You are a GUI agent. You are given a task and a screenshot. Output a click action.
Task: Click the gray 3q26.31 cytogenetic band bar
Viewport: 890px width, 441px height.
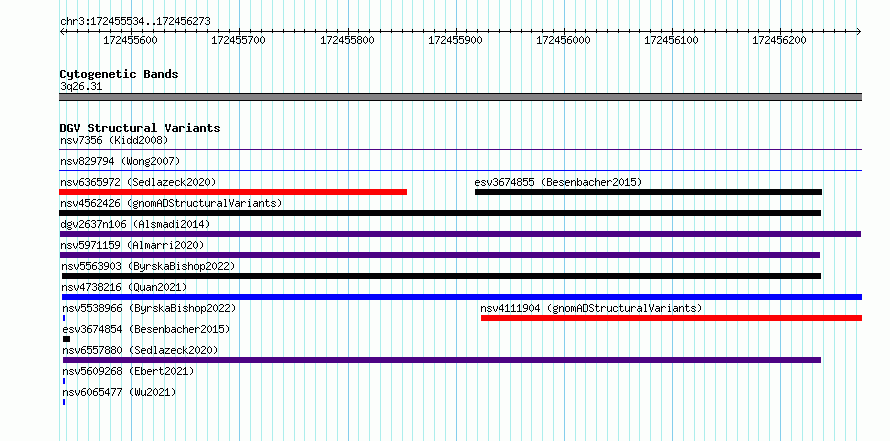tap(460, 97)
